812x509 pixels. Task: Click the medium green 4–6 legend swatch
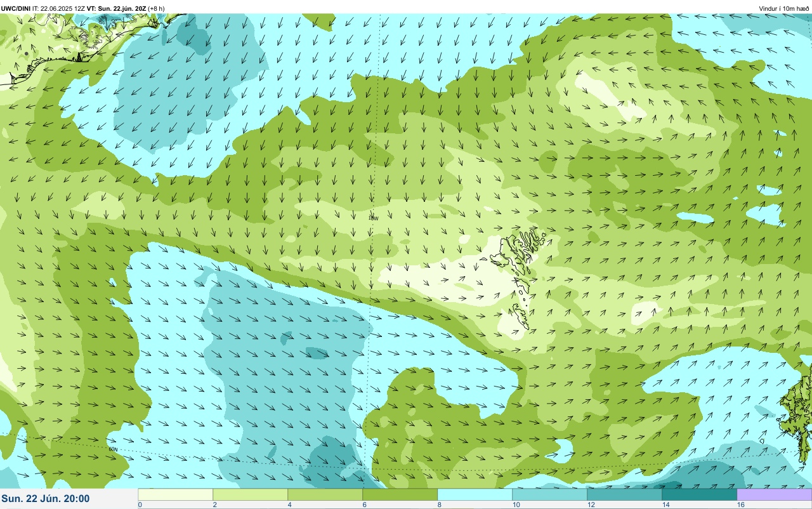point(325,494)
